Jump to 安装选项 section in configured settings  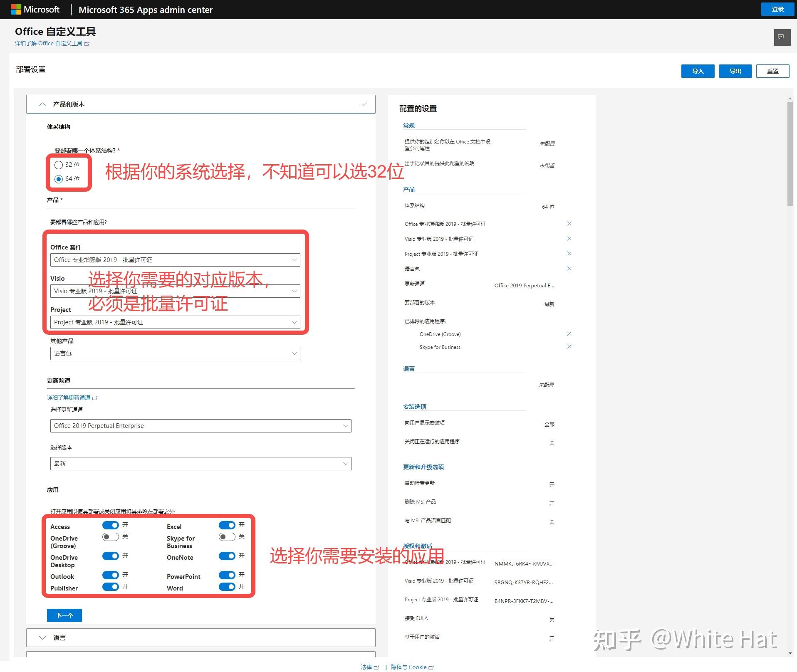click(415, 407)
